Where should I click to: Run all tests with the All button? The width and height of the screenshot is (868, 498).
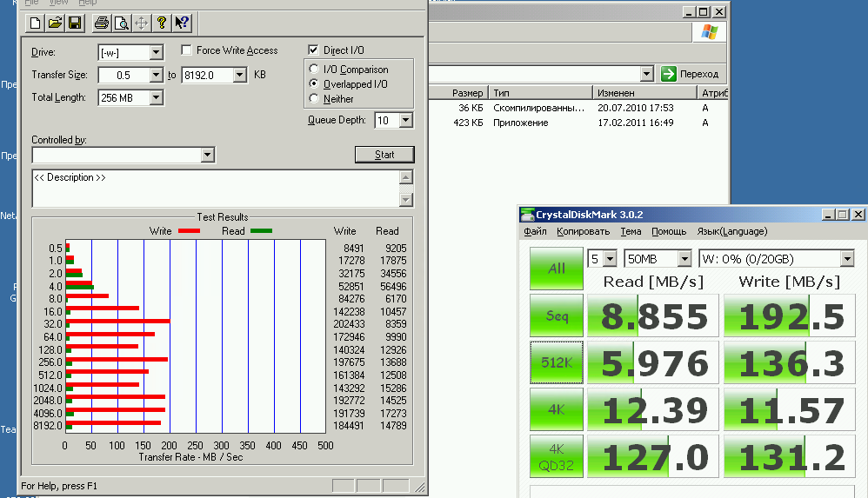click(556, 269)
